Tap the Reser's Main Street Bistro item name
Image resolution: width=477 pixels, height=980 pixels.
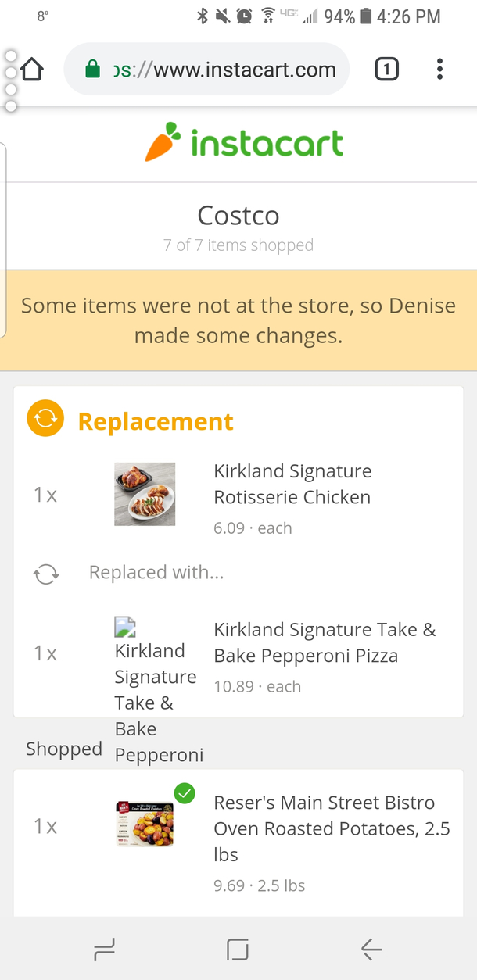[x=332, y=828]
